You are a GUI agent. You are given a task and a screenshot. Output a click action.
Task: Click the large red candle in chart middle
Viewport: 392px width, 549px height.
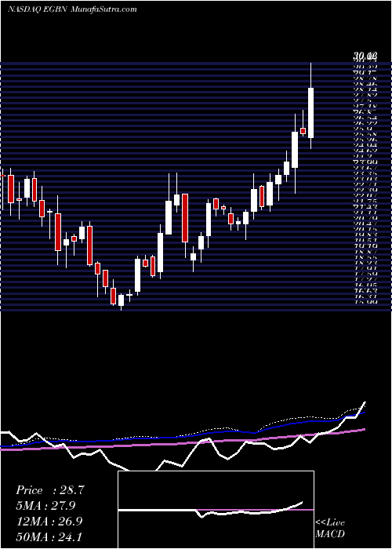pos(185,218)
